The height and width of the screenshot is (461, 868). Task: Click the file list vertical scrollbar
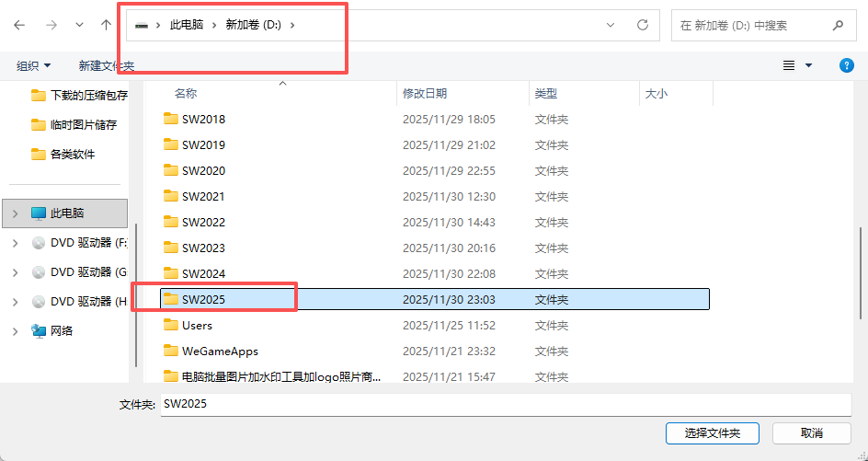(x=861, y=273)
